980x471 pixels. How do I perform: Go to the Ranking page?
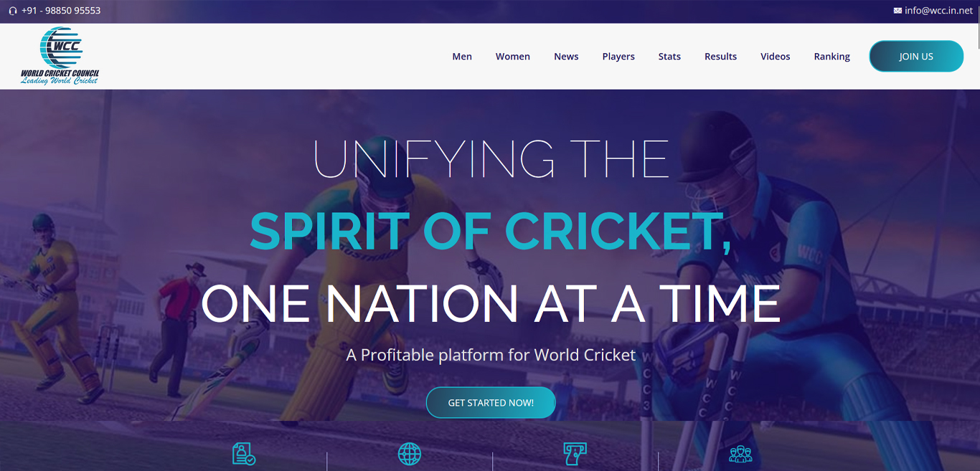pyautogui.click(x=832, y=57)
